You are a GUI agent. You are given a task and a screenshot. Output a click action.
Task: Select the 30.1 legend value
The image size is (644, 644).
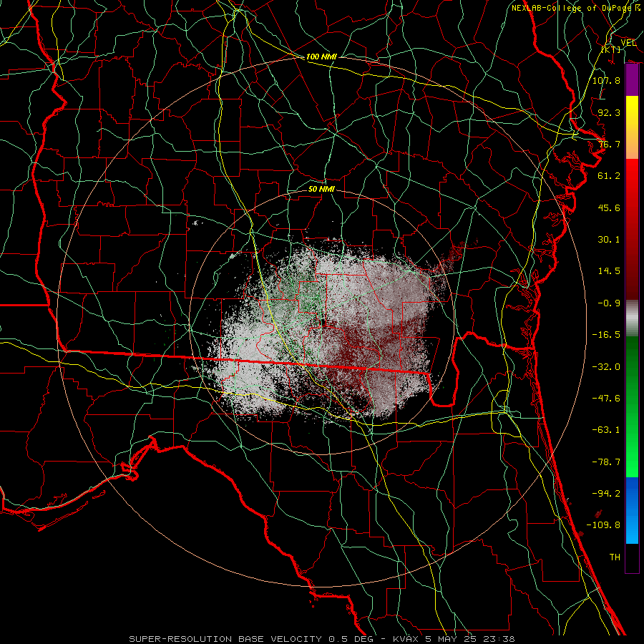(x=609, y=240)
